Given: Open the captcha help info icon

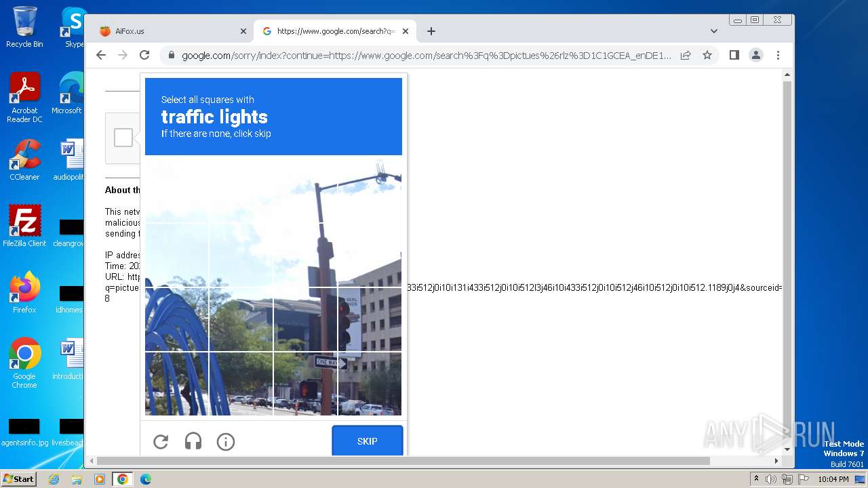Looking at the screenshot, I should [226, 442].
